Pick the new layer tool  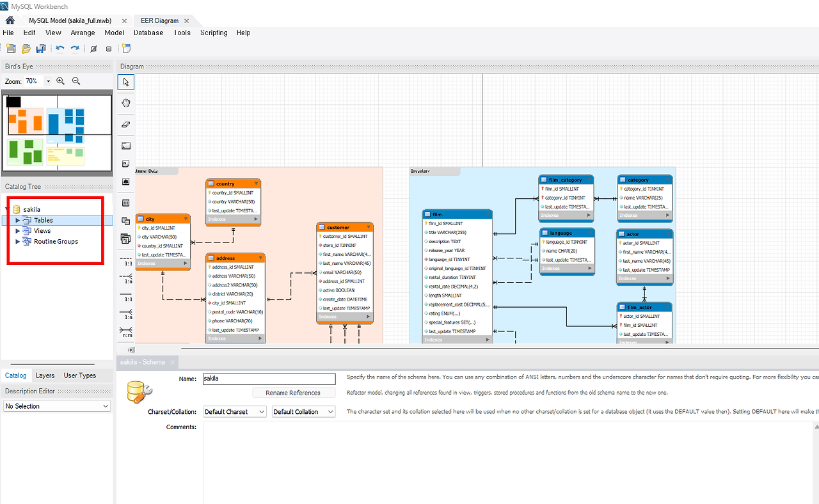click(126, 146)
